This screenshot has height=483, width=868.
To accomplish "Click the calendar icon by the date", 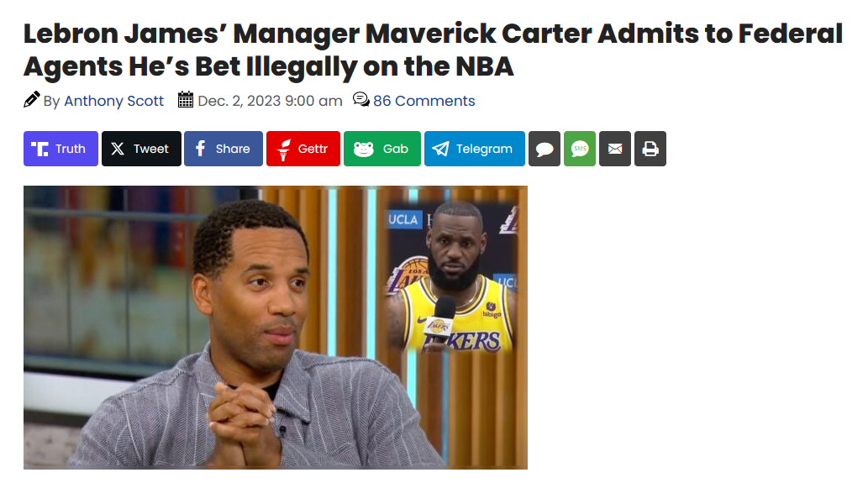I will 186,100.
